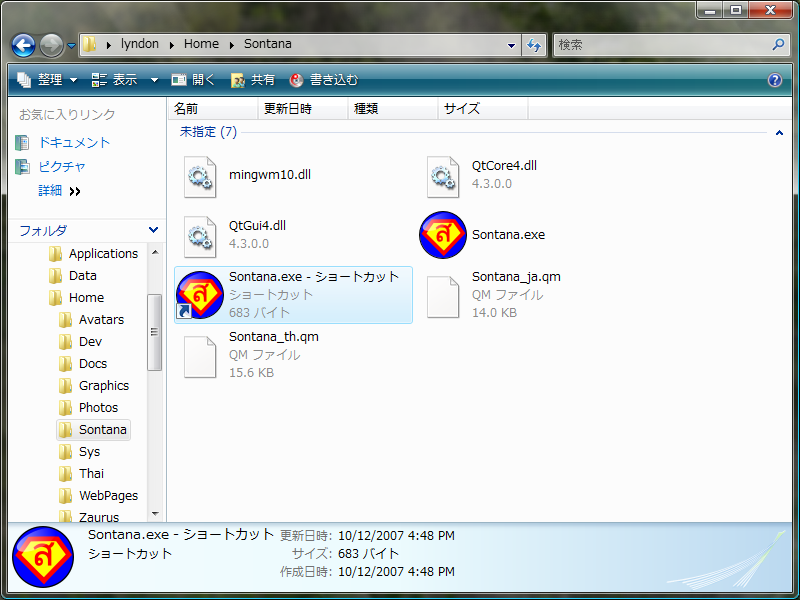Click the 書き込む (Burn) toolbar button
This screenshot has width=800, height=600.
pyautogui.click(x=323, y=80)
